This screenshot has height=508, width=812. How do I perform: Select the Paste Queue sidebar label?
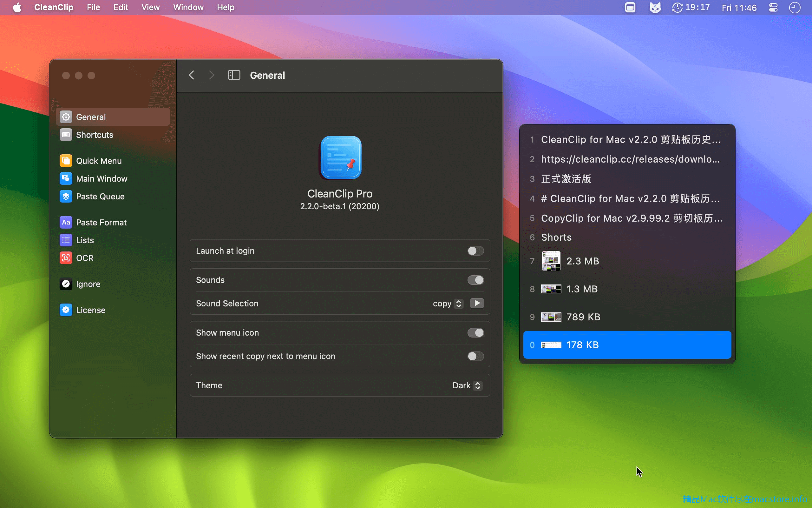pos(100,196)
